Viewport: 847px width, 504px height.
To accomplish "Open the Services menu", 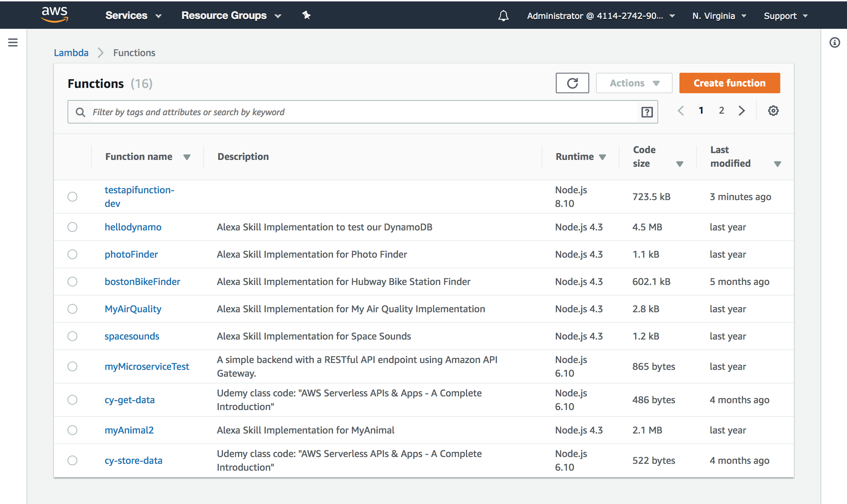I will [133, 16].
